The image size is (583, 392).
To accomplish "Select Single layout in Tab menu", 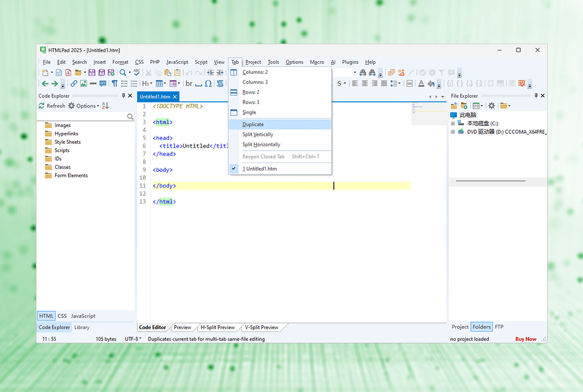I will pyautogui.click(x=280, y=112).
